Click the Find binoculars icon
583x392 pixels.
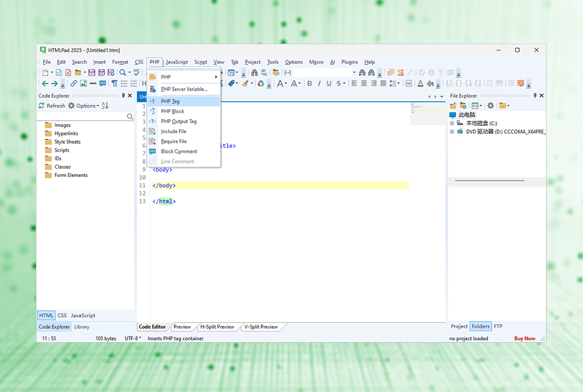point(255,72)
